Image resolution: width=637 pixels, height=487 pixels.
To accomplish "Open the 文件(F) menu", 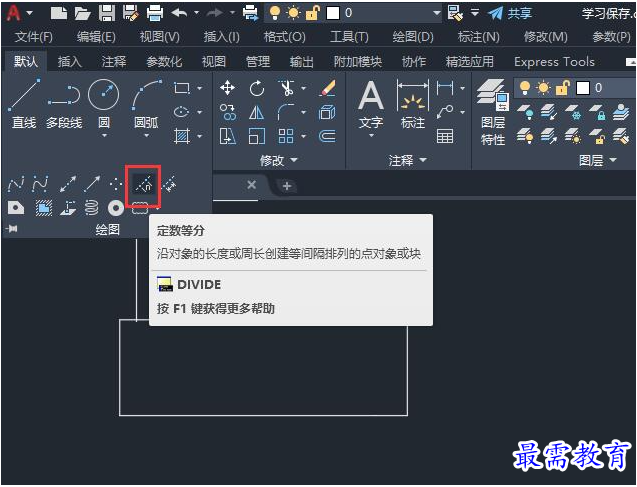I will (34, 37).
